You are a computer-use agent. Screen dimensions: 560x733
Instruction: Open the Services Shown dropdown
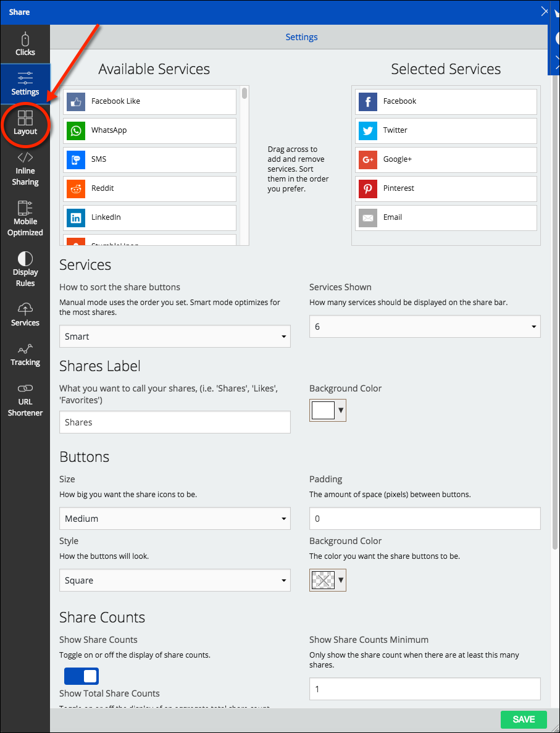pyautogui.click(x=424, y=327)
